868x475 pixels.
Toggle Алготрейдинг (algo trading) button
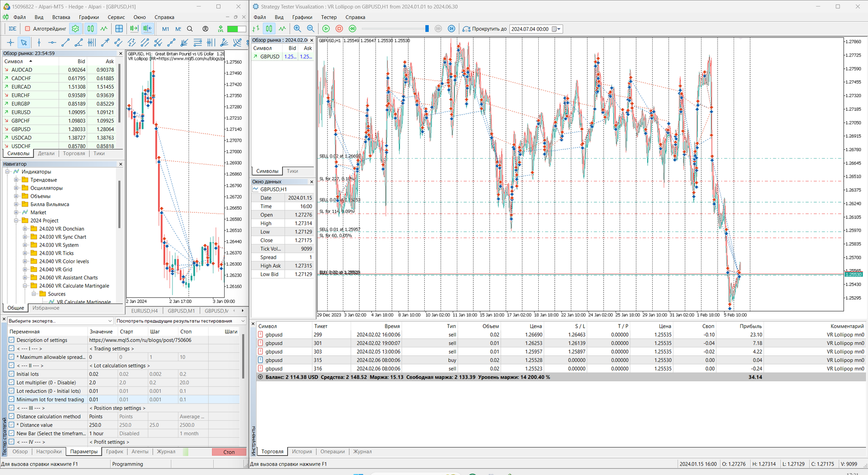tap(45, 29)
